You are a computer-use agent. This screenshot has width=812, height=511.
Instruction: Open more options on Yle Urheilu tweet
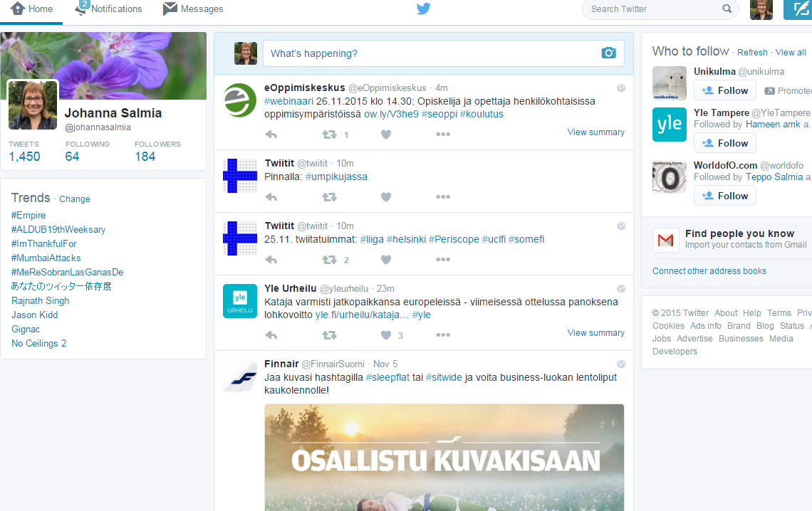tap(443, 335)
